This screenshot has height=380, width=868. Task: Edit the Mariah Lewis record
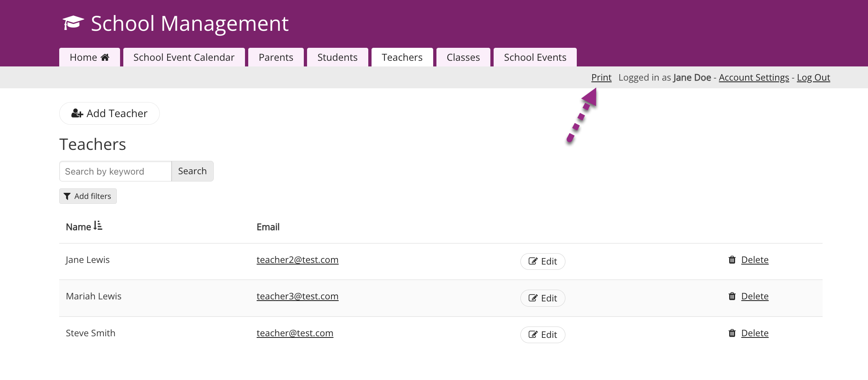(x=543, y=298)
